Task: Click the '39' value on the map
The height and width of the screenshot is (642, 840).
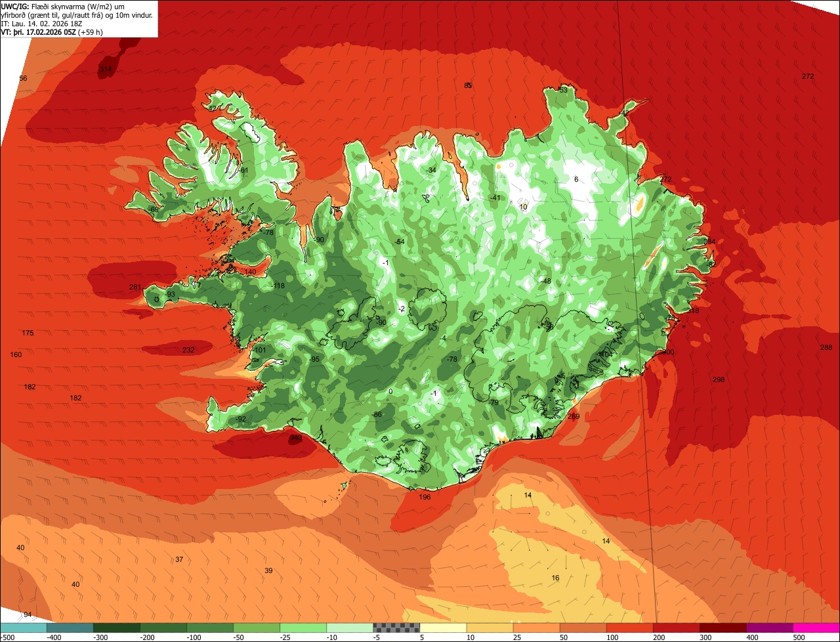Action: pos(268,570)
